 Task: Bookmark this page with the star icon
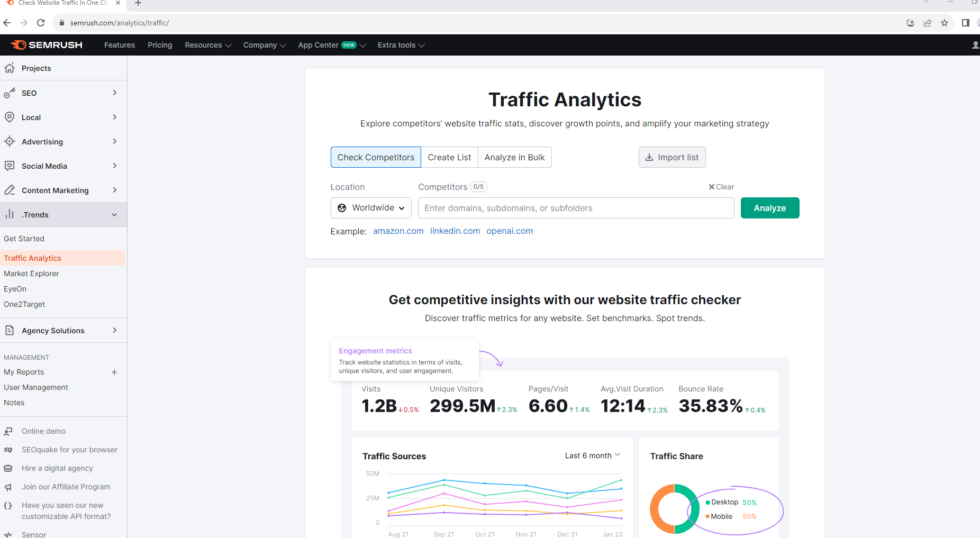[945, 23]
